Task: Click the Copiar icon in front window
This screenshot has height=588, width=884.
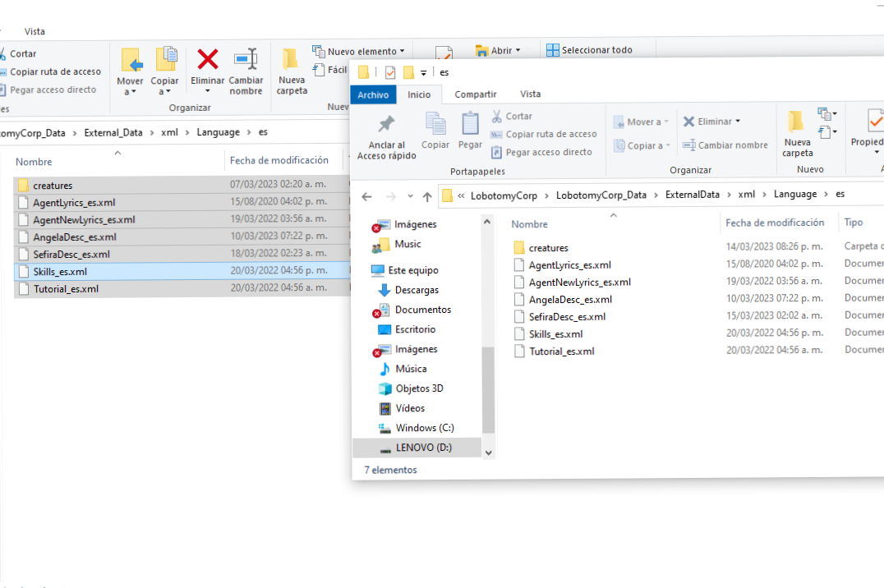Action: click(435, 123)
